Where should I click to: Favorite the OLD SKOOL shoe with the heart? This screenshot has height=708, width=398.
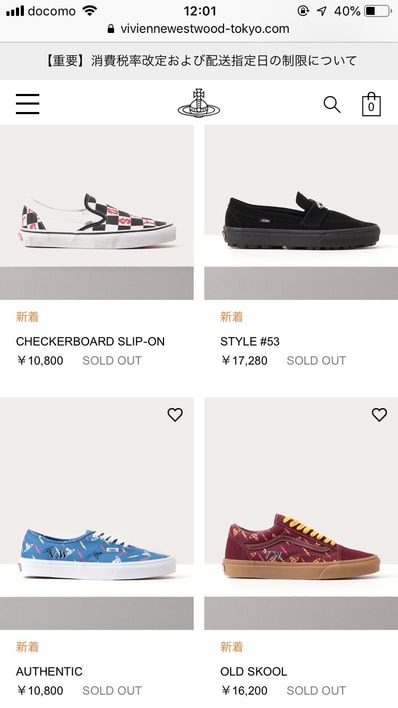(379, 415)
